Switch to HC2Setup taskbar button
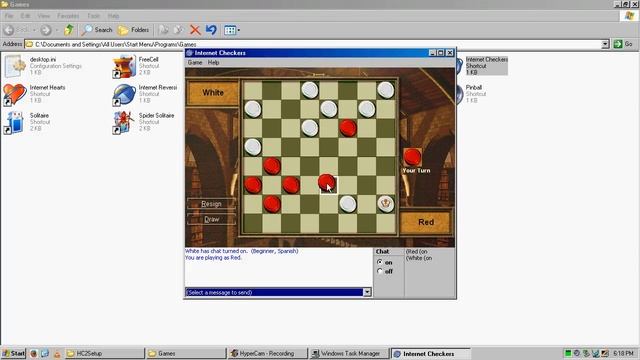640x360 pixels. coord(104,353)
